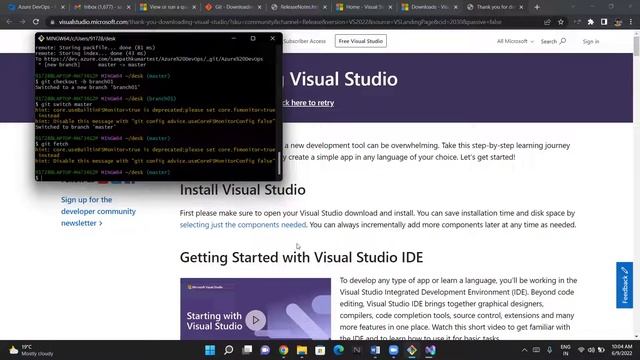Open the Windows Start menu
640x360 pixels.
[x=210, y=350]
